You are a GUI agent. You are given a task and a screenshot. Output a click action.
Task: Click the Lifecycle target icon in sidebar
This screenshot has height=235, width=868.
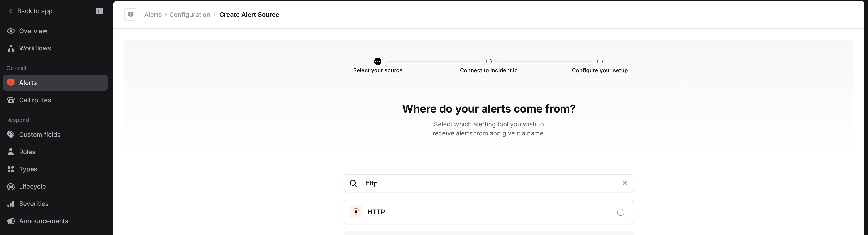[11, 186]
